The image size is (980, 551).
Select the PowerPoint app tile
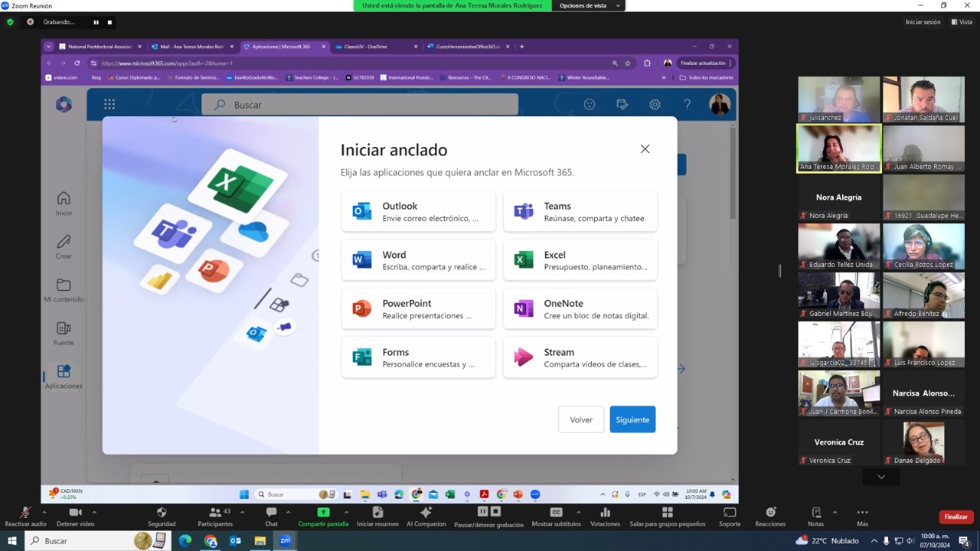pyautogui.click(x=418, y=309)
